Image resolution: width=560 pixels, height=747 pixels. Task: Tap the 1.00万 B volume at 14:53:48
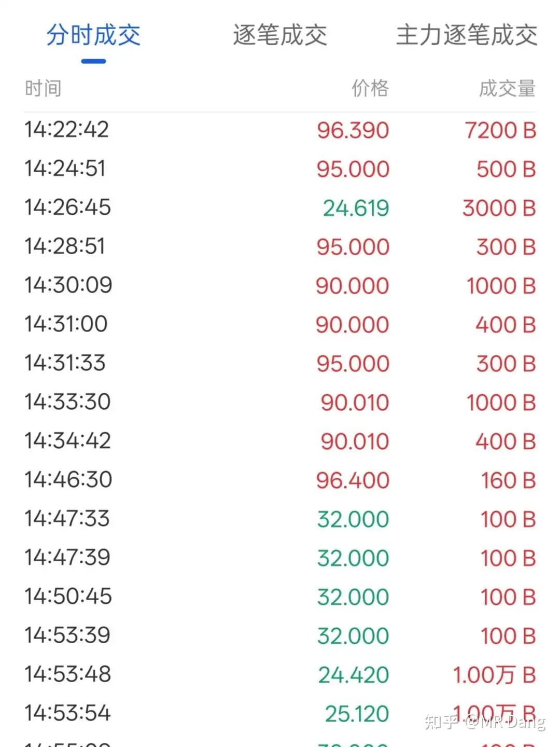click(x=494, y=675)
